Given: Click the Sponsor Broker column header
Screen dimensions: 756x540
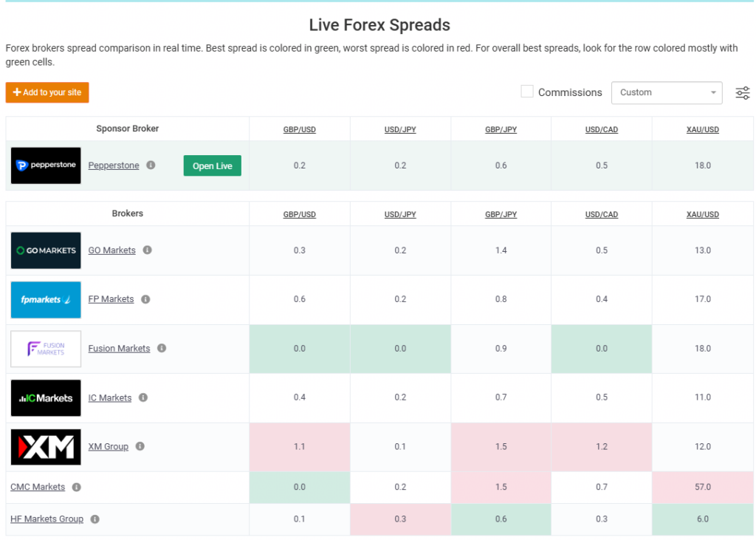Looking at the screenshot, I should 127,129.
